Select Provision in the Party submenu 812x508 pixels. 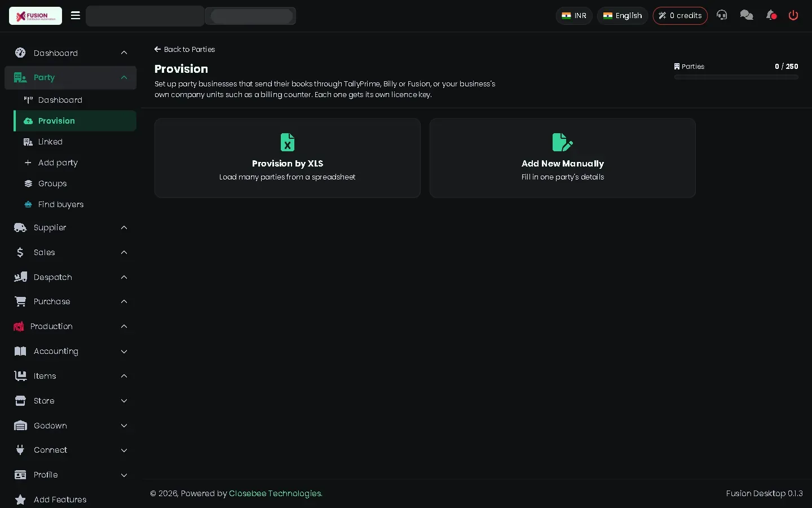tap(75, 121)
